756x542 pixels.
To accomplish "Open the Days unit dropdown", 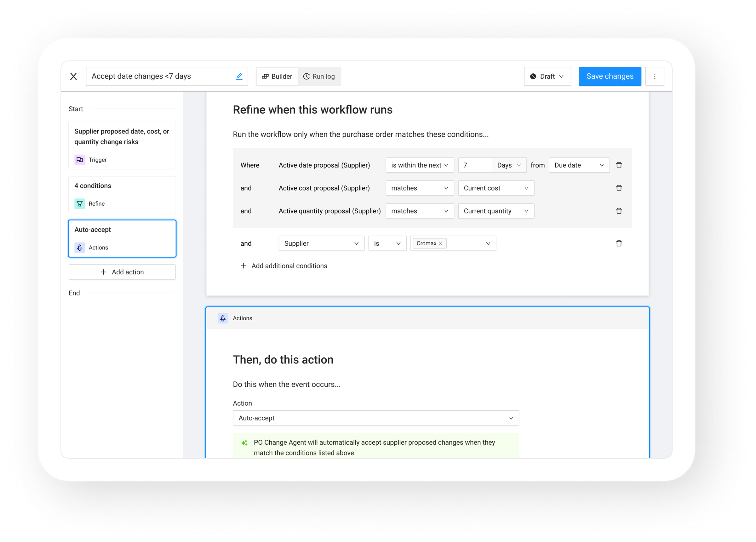I will 509,165.
